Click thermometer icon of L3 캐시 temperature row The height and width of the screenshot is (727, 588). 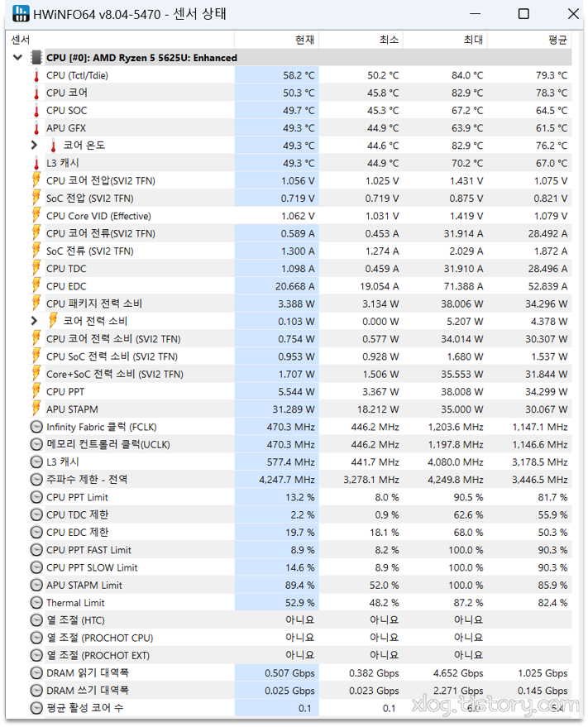click(x=36, y=163)
